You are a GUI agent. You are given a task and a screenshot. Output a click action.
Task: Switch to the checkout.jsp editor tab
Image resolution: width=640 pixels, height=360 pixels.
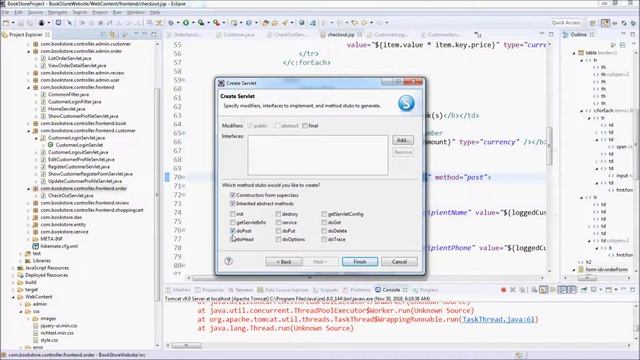[x=340, y=35]
